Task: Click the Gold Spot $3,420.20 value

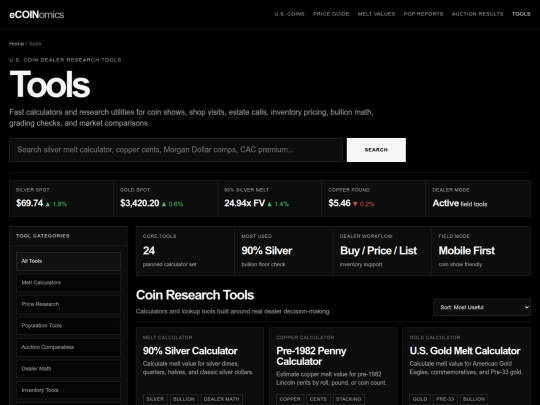Action: click(139, 203)
